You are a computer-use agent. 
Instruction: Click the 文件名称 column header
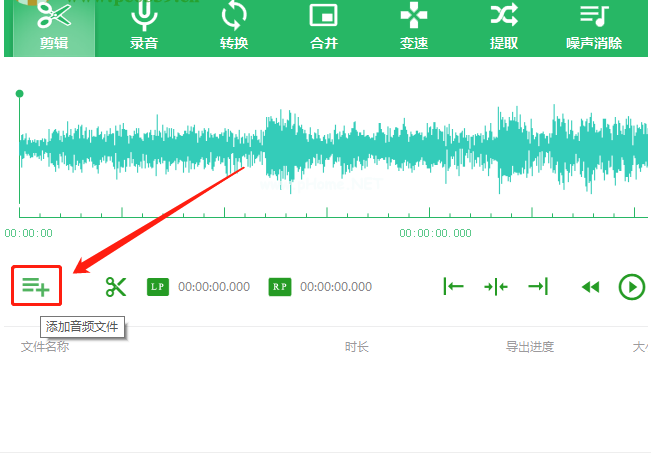(x=45, y=347)
